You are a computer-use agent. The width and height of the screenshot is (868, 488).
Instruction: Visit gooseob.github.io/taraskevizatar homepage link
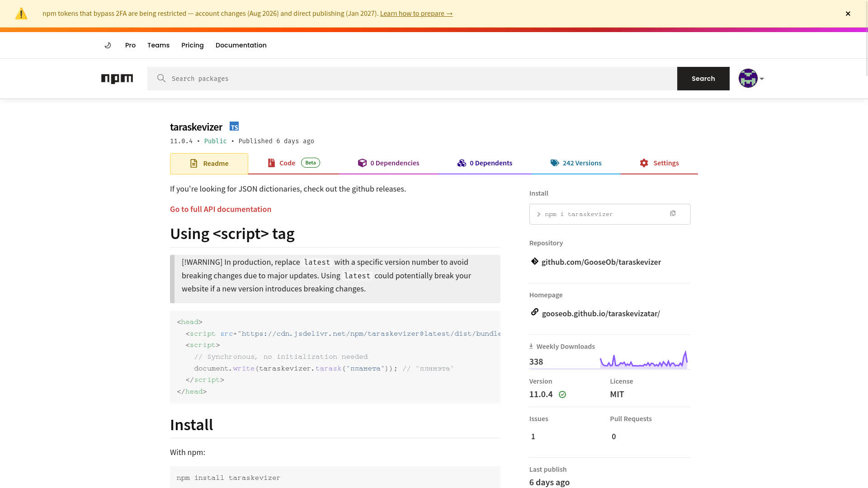click(601, 314)
